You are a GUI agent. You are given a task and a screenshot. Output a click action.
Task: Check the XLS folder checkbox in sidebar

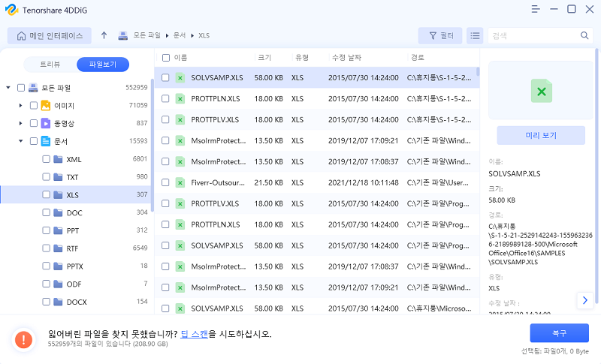pos(47,194)
